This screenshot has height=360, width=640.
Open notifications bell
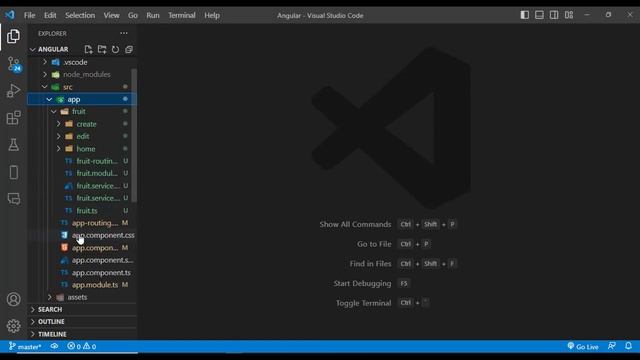pos(629,346)
